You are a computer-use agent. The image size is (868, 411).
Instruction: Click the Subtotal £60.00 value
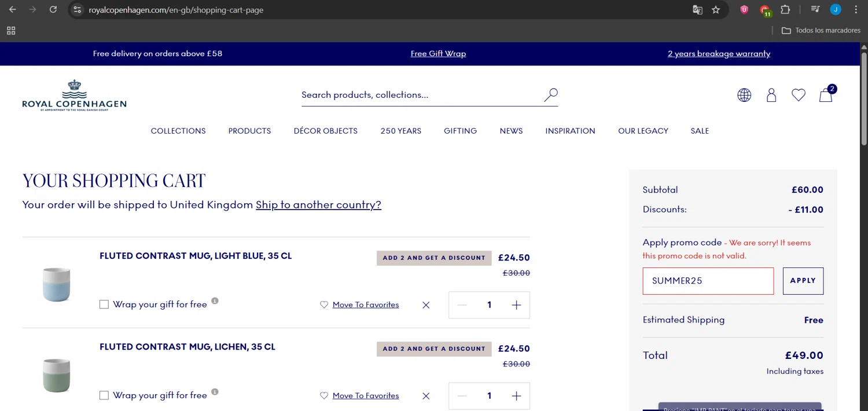click(807, 190)
